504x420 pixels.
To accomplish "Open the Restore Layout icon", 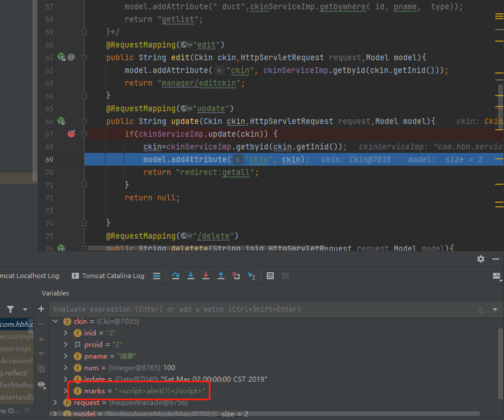I will [x=496, y=276].
